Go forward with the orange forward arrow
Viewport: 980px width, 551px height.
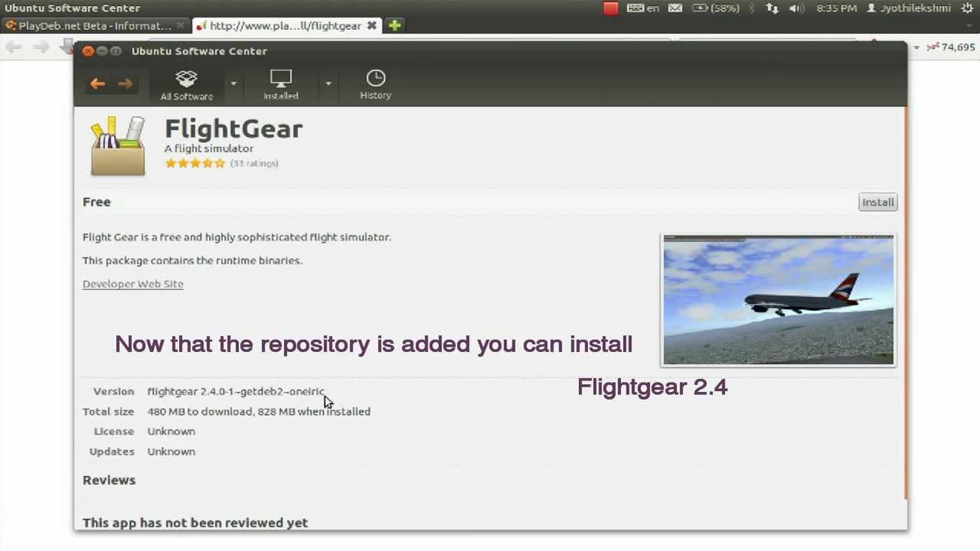coord(126,84)
